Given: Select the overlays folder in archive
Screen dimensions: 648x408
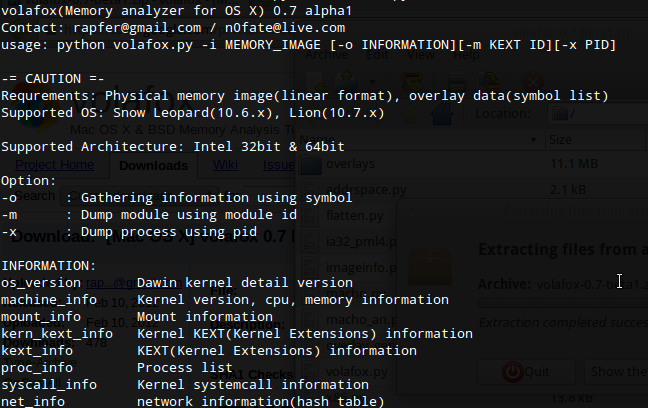Looking at the screenshot, I should click(x=350, y=164).
